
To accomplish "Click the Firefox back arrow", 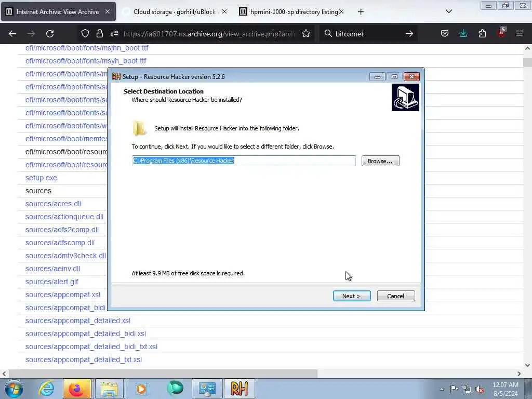I will pyautogui.click(x=12, y=34).
